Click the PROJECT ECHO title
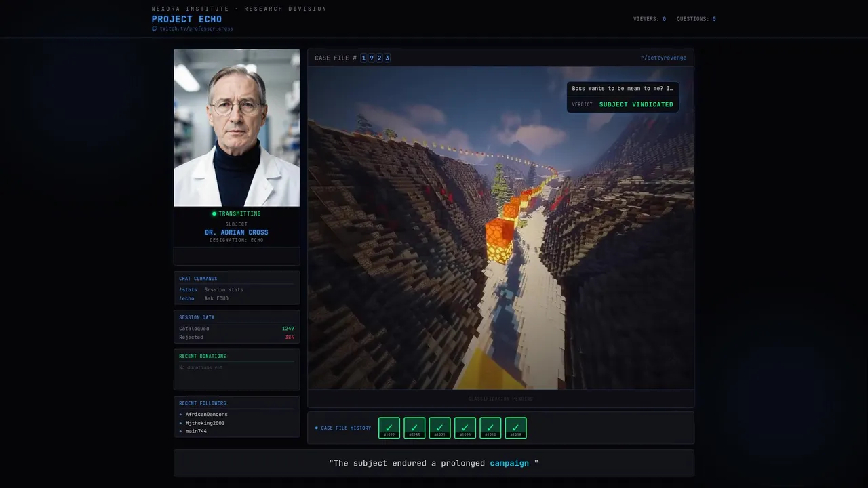Screen dimensions: 868x488 [x=186, y=19]
